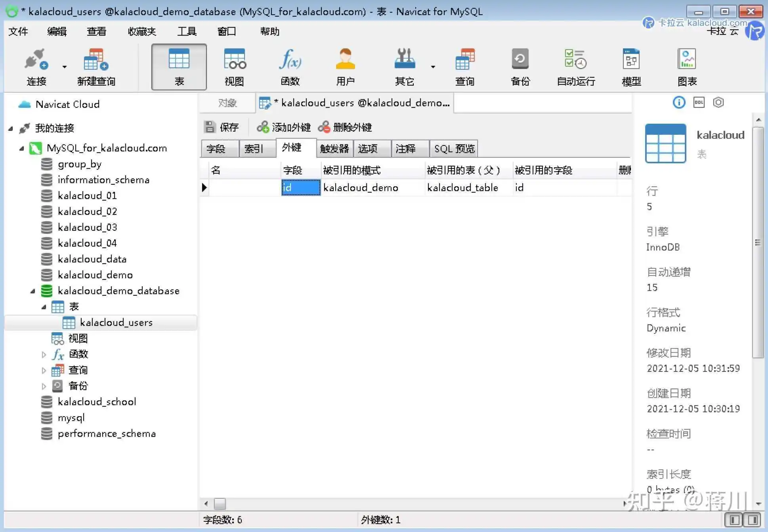Toggle the left pane at bottom right
This screenshot has width=768, height=532.
[x=734, y=520]
